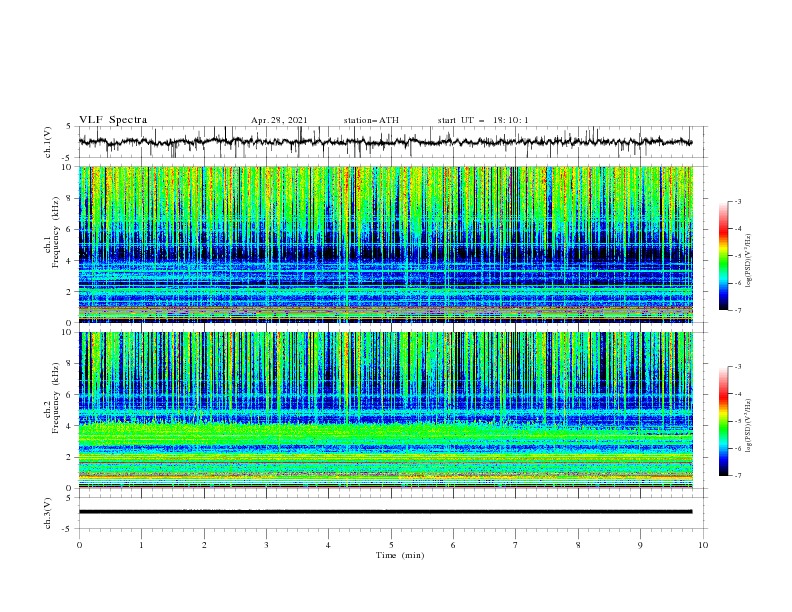Click the ch.1 spectrogram color scale bar
The image size is (792, 612).
point(724,255)
